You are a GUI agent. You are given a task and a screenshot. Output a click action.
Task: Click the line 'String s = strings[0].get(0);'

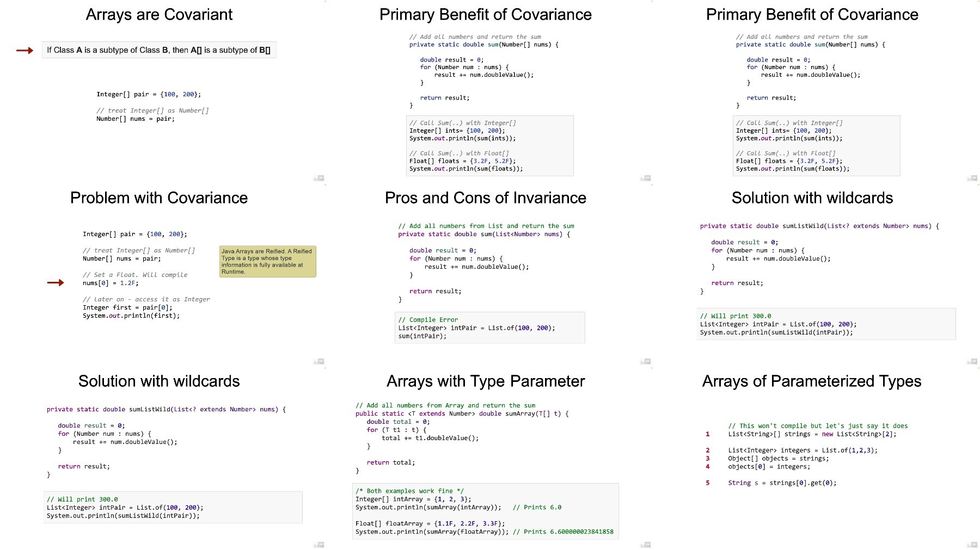pos(782,483)
